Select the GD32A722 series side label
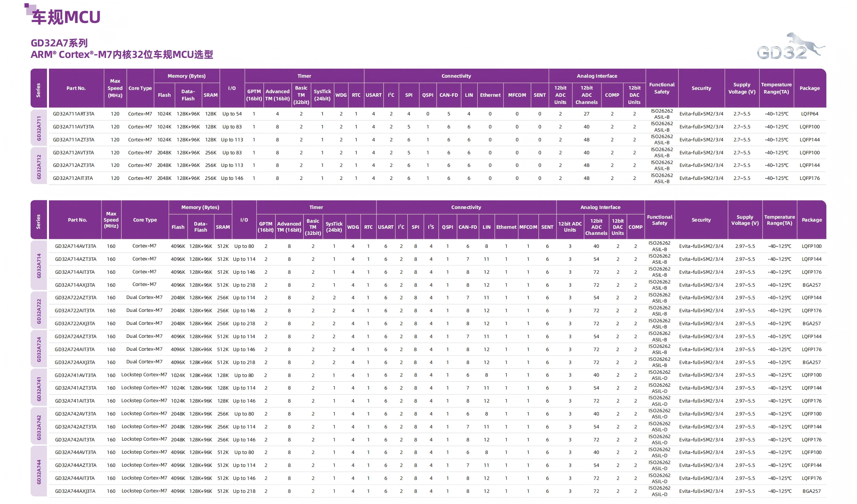 39,311
